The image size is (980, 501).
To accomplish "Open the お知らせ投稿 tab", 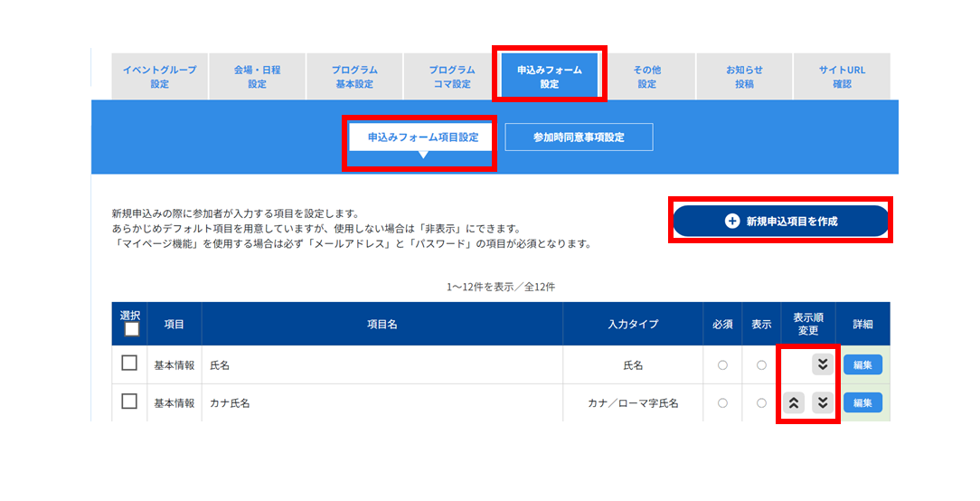I will [x=744, y=76].
